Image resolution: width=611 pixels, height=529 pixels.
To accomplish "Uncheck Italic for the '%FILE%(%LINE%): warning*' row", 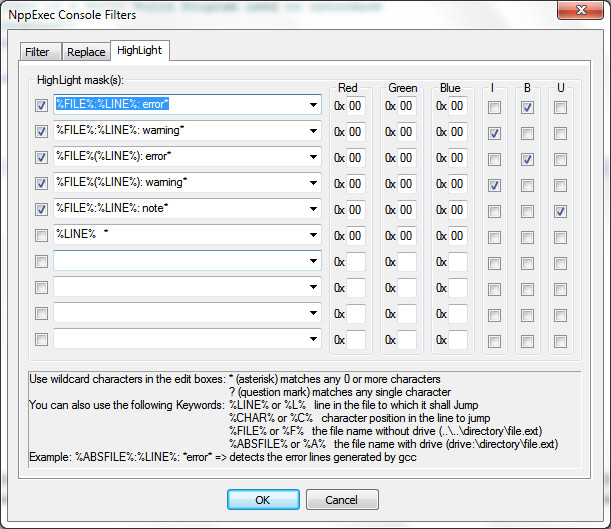I will (x=494, y=185).
